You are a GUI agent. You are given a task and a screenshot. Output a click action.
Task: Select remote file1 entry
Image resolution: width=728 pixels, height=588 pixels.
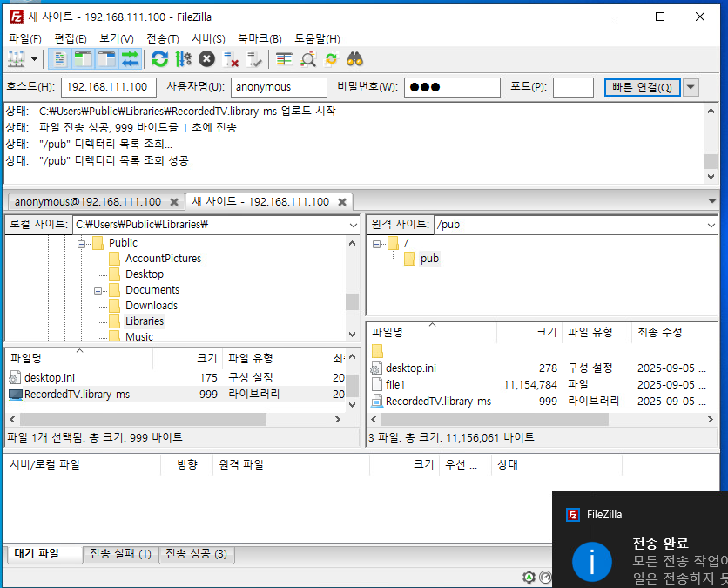542,385
